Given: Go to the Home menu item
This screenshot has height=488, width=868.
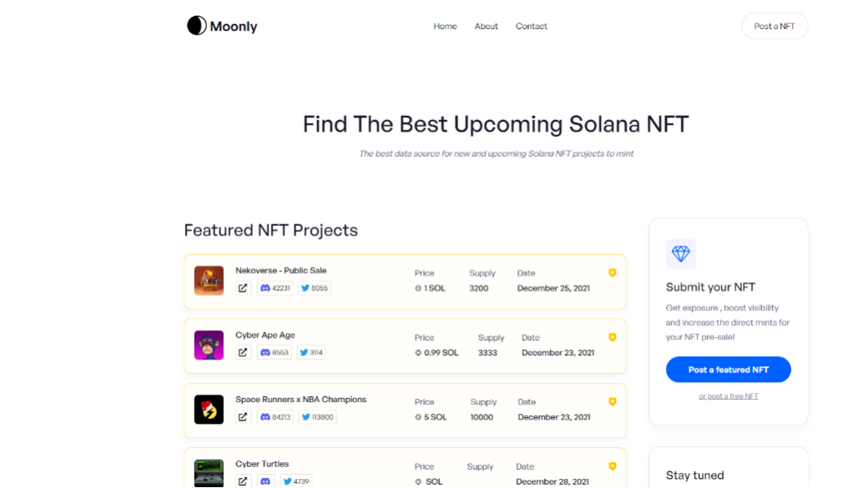Looking at the screenshot, I should coord(445,27).
